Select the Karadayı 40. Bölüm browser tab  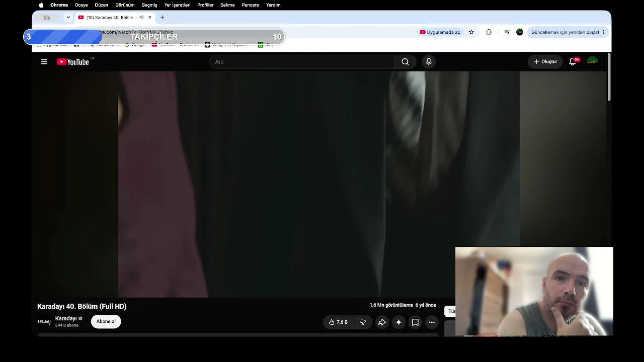click(x=115, y=18)
